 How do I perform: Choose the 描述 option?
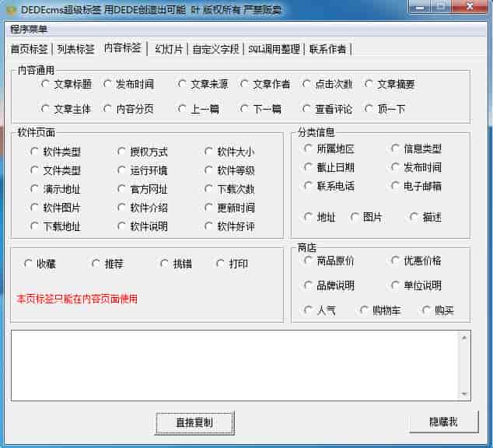[x=425, y=217]
